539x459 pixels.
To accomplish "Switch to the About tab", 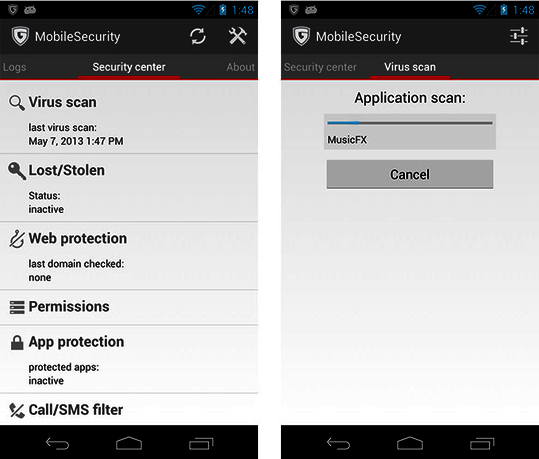I will [x=241, y=67].
